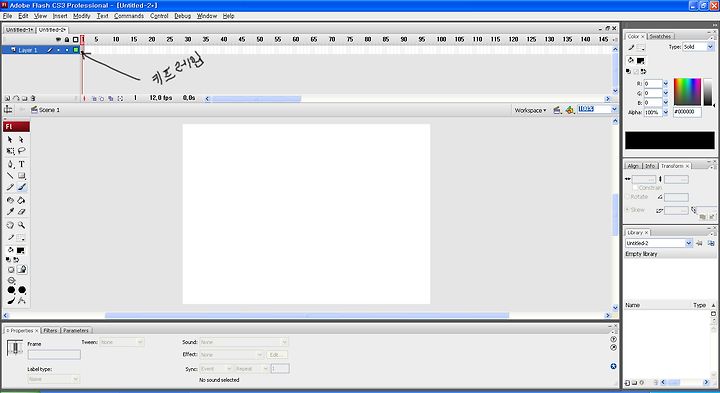Select the Brush tool

(21, 187)
